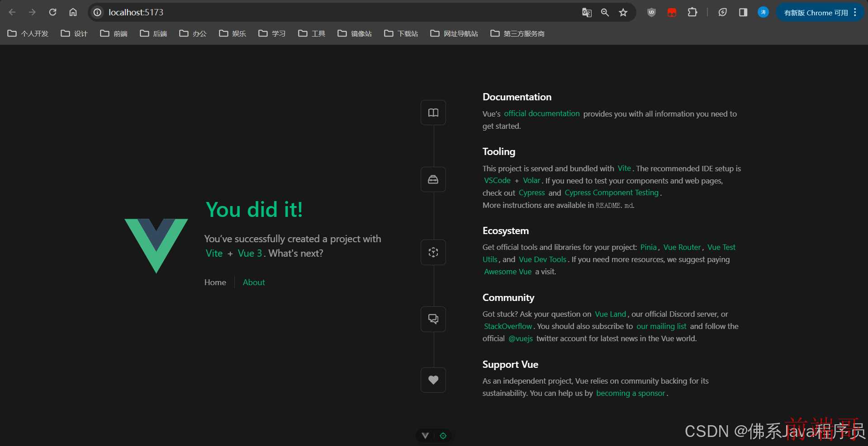Open Cypress Component Testing link
This screenshot has width=868, height=446.
(612, 193)
